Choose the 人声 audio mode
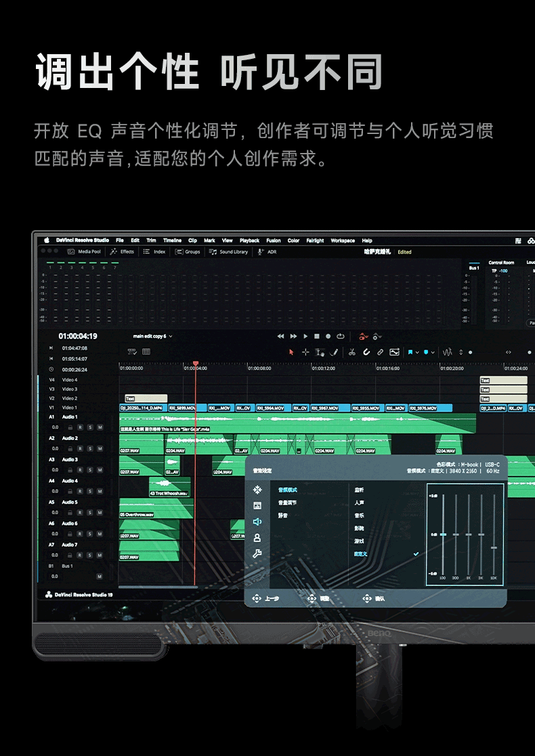 pos(360,502)
